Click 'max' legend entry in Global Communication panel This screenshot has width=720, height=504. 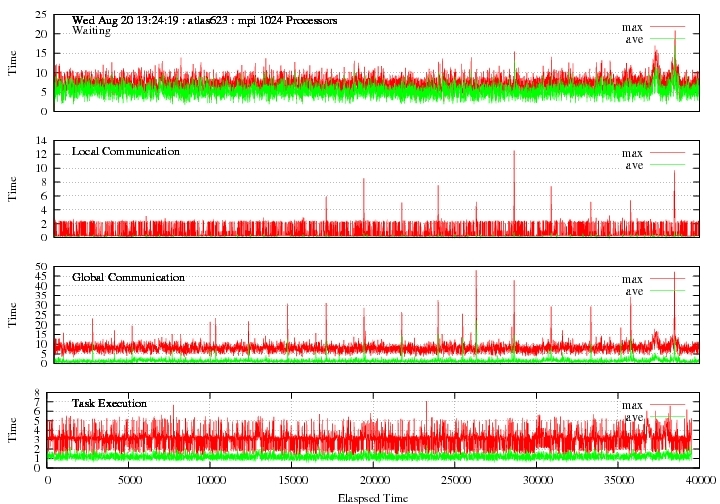[x=632, y=279]
